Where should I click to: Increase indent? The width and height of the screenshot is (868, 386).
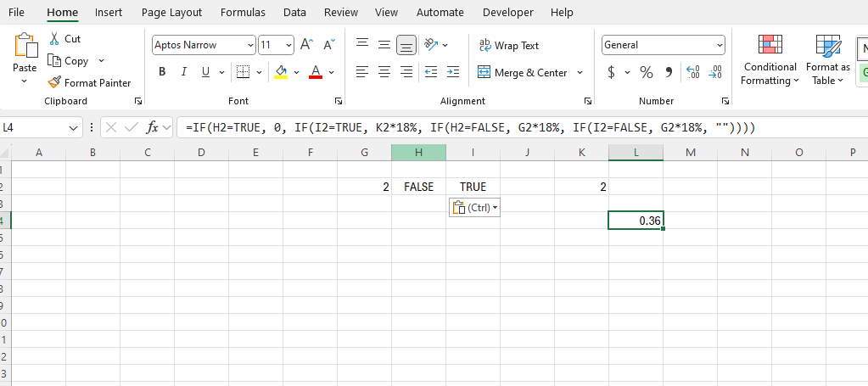[453, 72]
